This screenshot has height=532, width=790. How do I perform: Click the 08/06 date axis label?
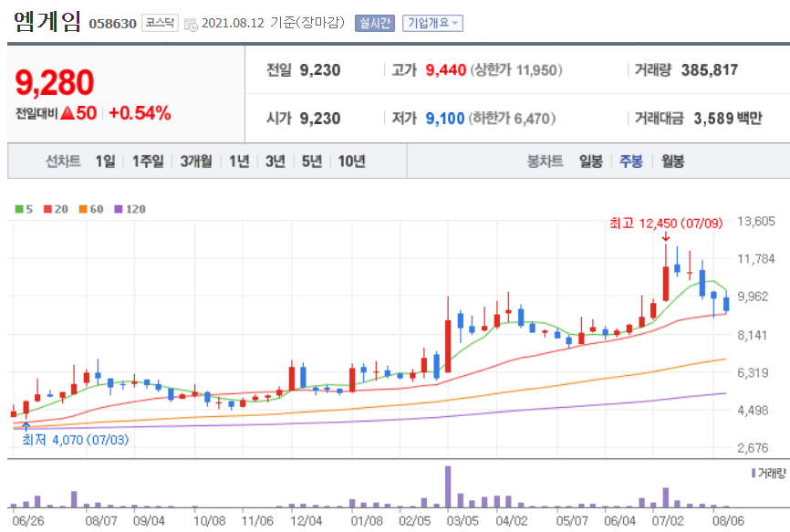[728, 520]
